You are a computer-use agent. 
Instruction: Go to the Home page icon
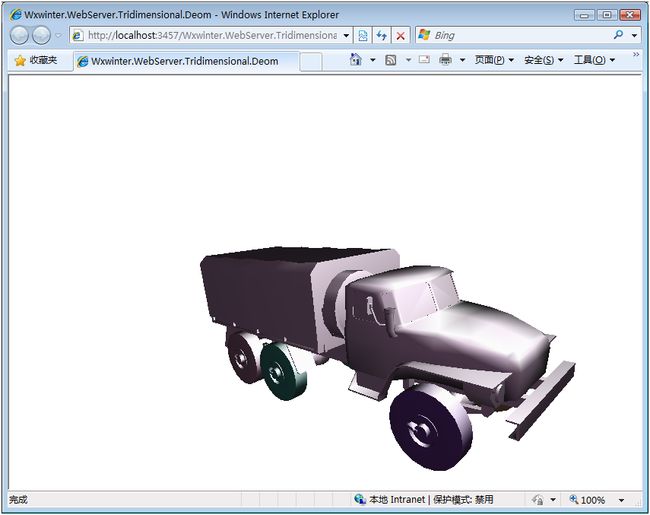(356, 60)
